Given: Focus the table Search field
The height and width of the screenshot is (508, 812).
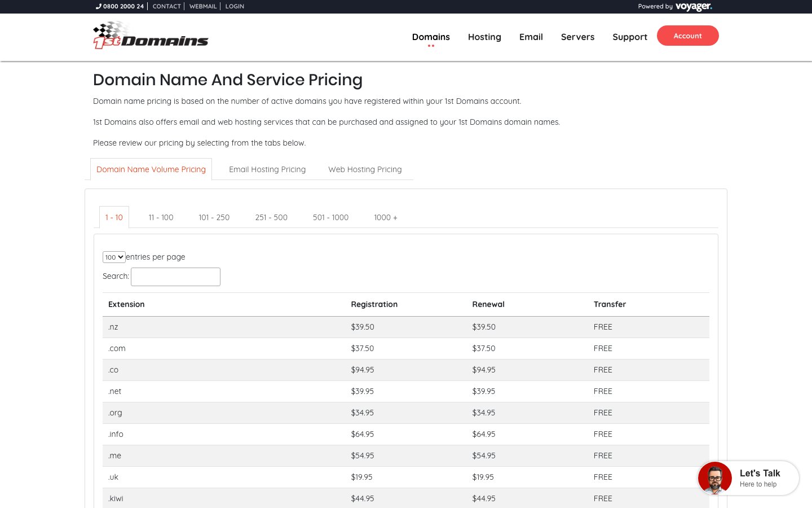Looking at the screenshot, I should 175,277.
